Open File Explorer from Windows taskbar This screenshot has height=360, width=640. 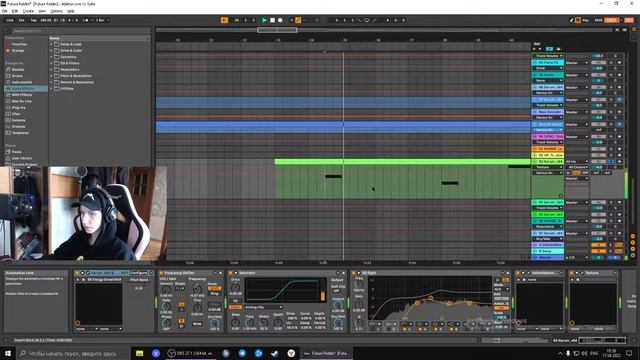pyautogui.click(x=140, y=353)
